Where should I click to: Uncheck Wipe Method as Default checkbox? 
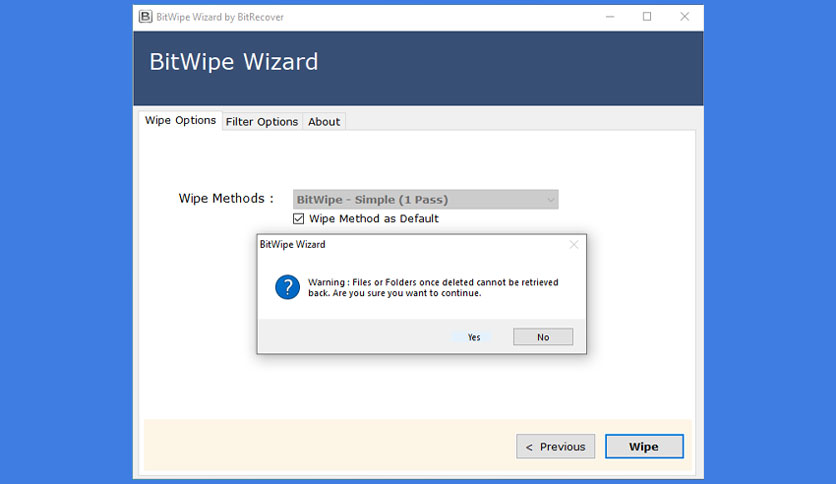tap(299, 219)
